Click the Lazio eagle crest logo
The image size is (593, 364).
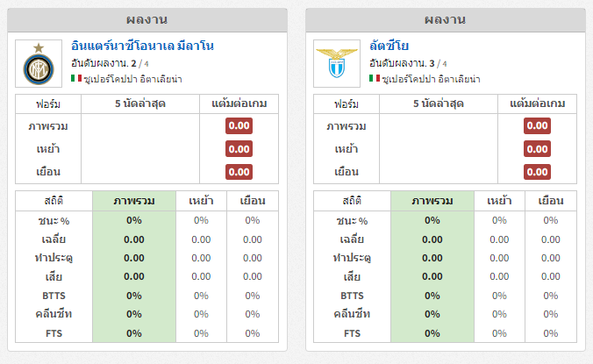click(337, 63)
